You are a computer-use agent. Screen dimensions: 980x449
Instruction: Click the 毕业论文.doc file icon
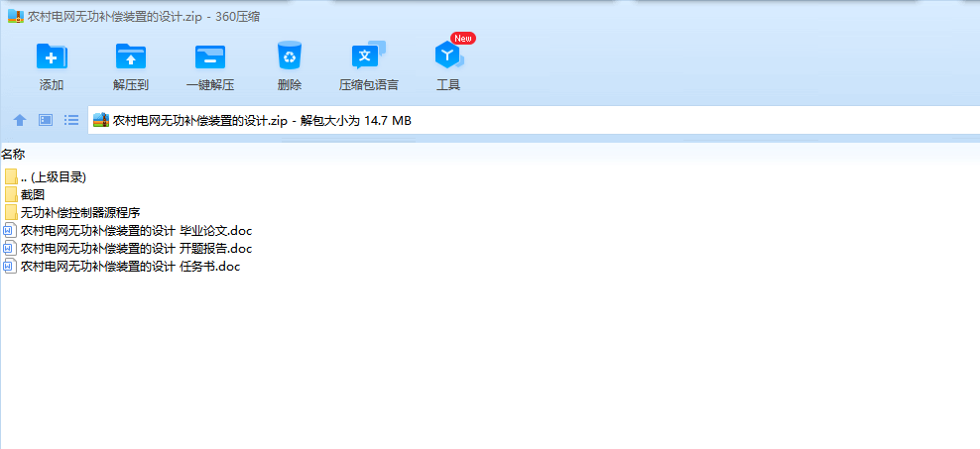[x=9, y=230]
